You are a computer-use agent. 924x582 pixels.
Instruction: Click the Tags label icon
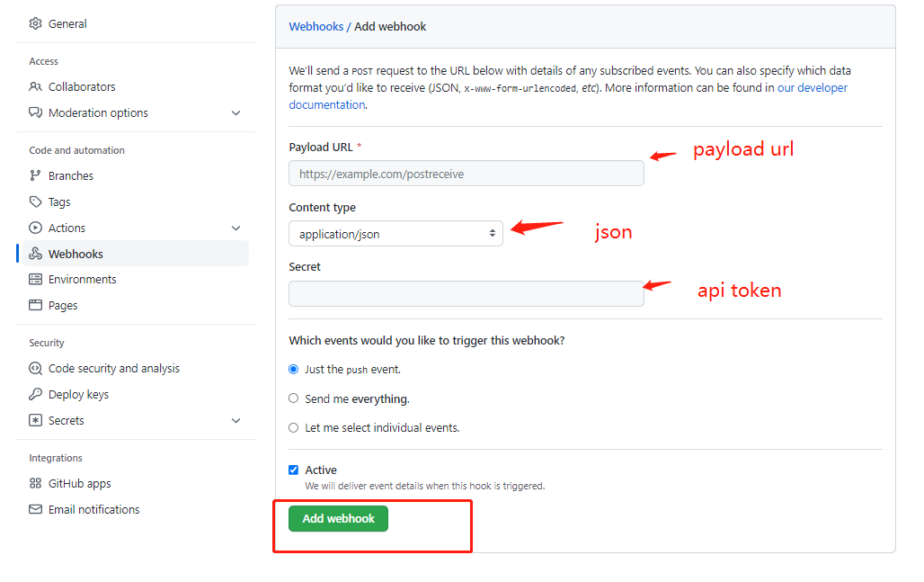click(x=36, y=202)
